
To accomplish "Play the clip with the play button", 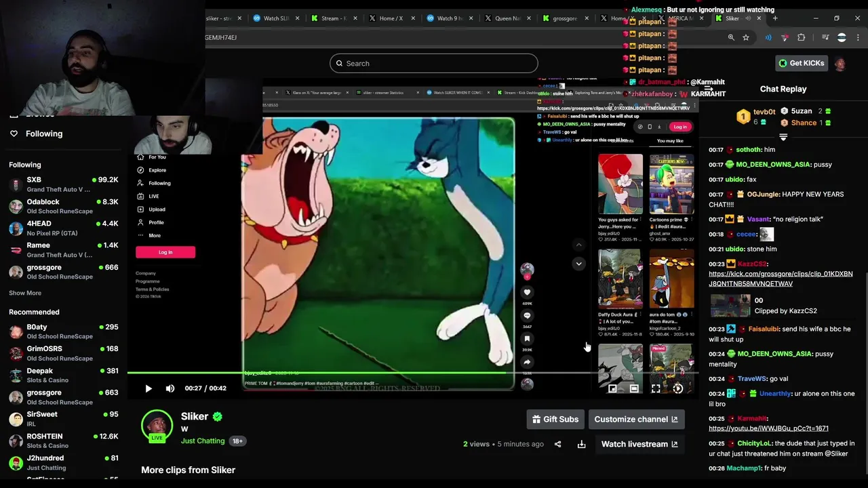I will point(149,388).
